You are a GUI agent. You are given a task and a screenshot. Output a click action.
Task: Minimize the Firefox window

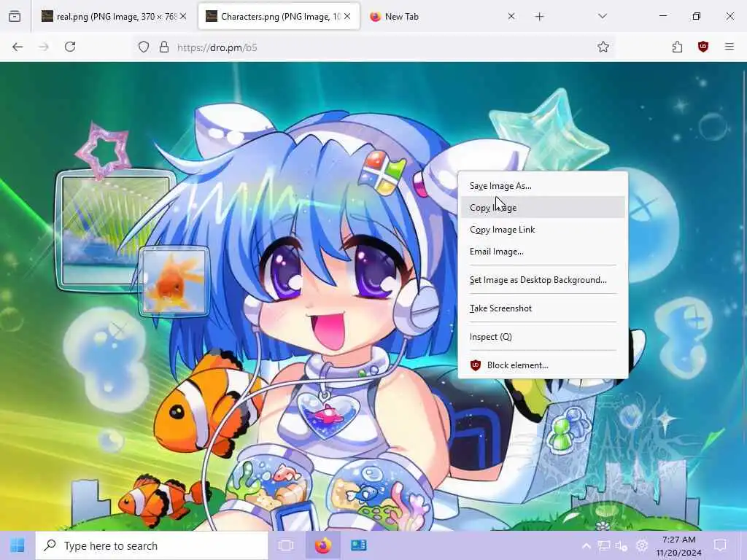pyautogui.click(x=662, y=16)
